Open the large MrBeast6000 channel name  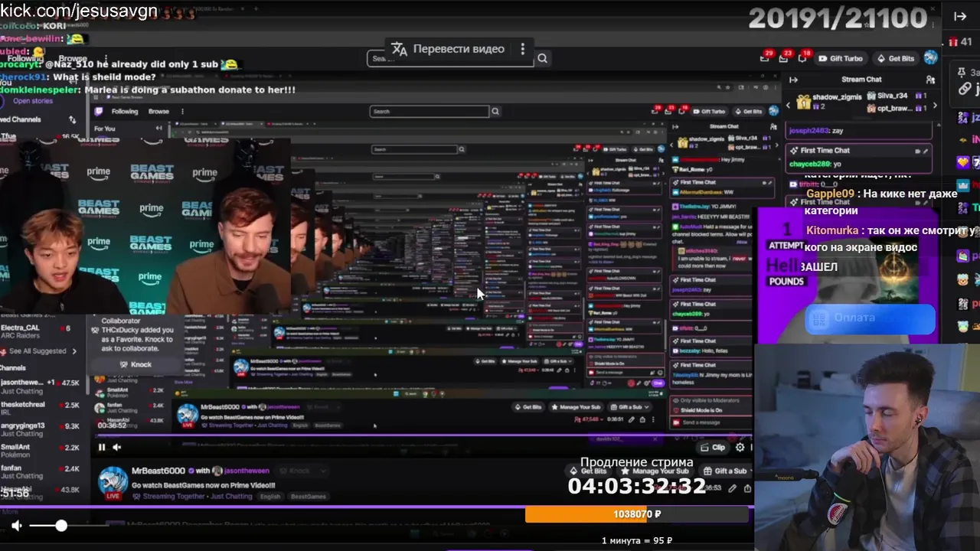pyautogui.click(x=158, y=471)
